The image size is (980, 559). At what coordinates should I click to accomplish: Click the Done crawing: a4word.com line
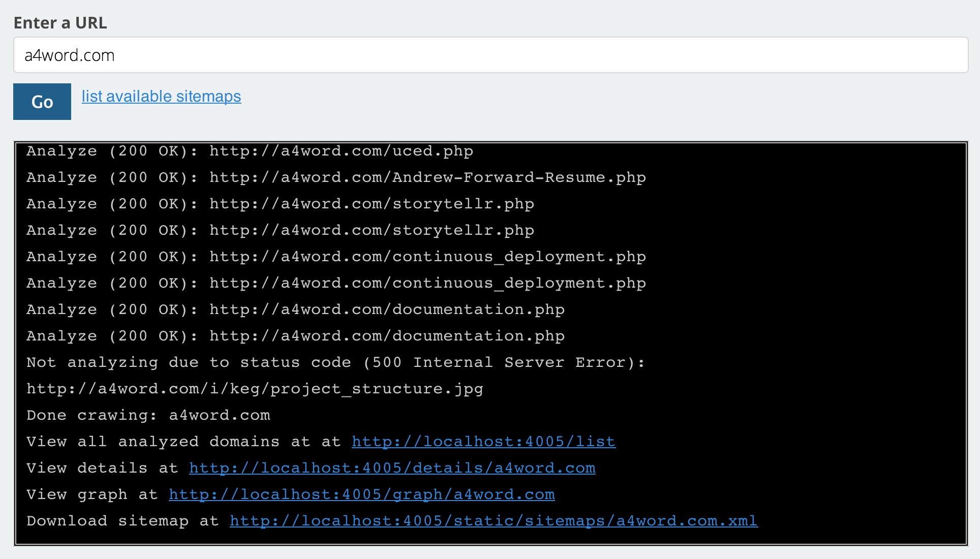148,415
